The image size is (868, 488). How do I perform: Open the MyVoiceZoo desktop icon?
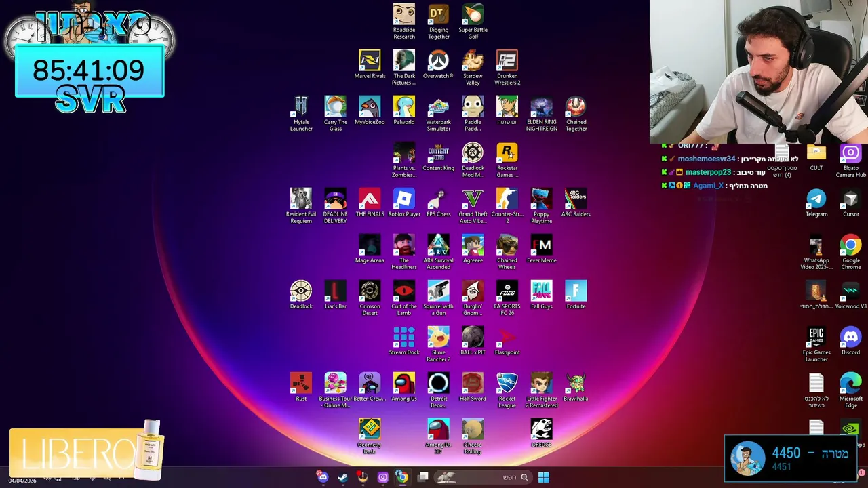click(370, 110)
